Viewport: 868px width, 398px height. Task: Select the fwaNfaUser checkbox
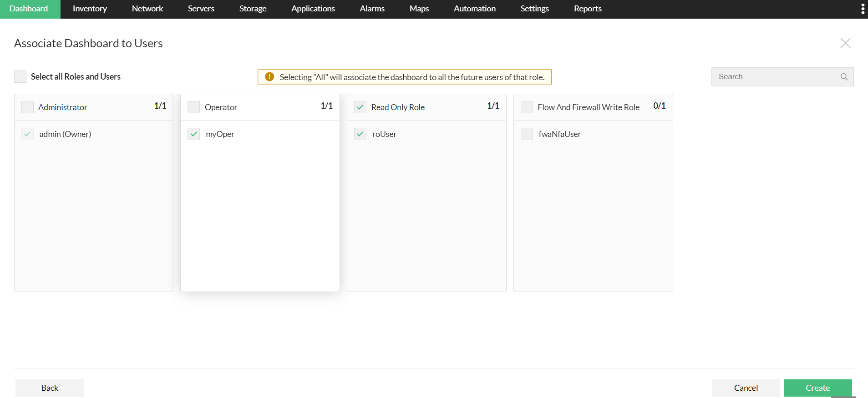coord(527,134)
